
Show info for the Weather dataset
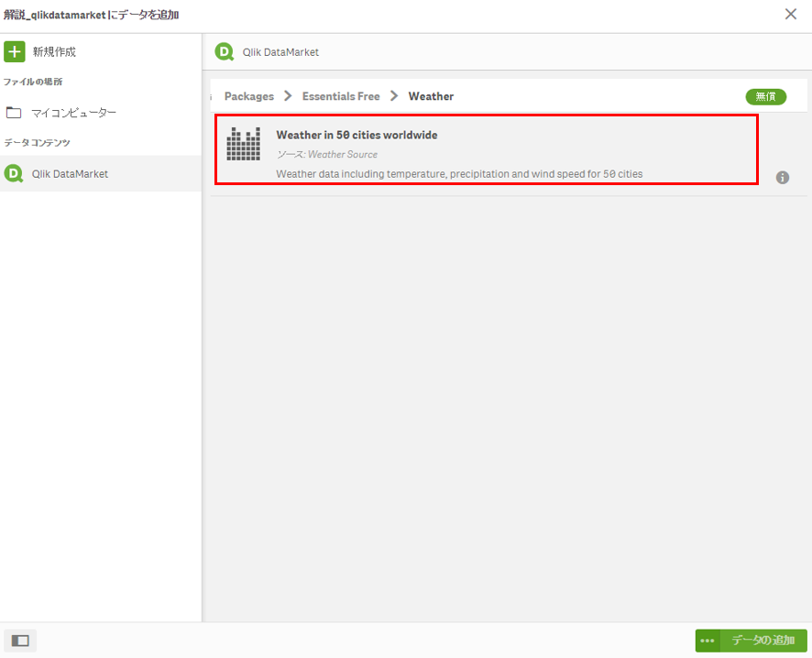click(783, 178)
